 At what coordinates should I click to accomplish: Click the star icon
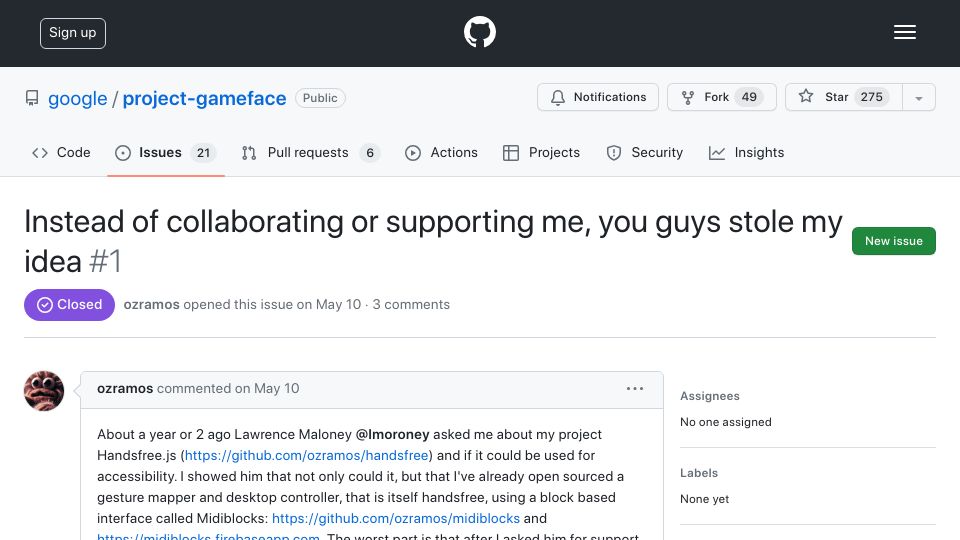pyautogui.click(x=806, y=96)
